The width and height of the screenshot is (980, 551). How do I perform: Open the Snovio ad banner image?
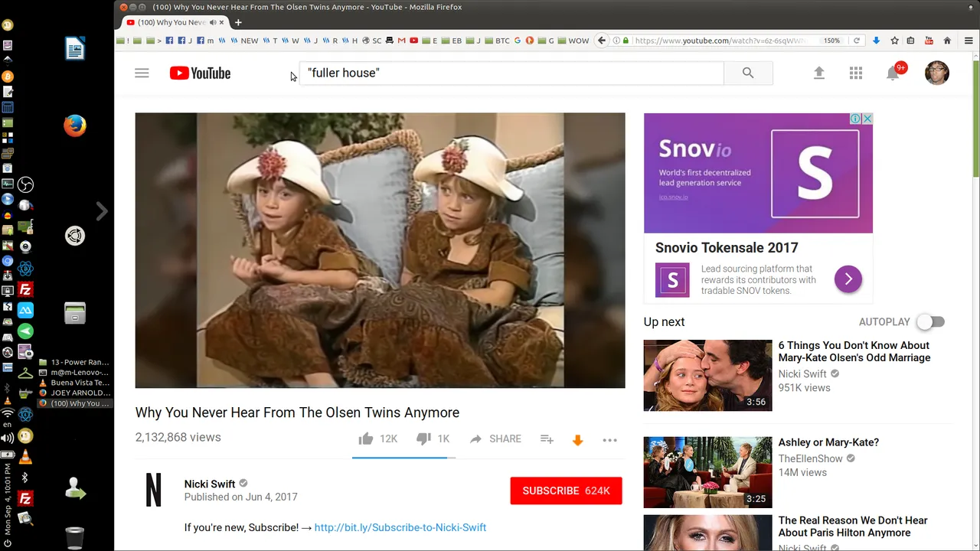[758, 173]
